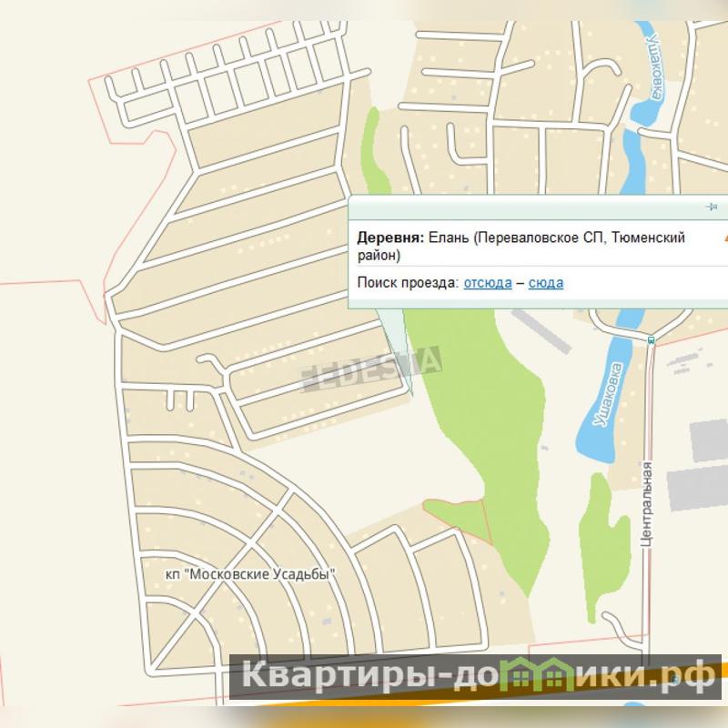Click the Квартиры-домики.рф banner text
This screenshot has height=728, width=728.
(x=473, y=676)
